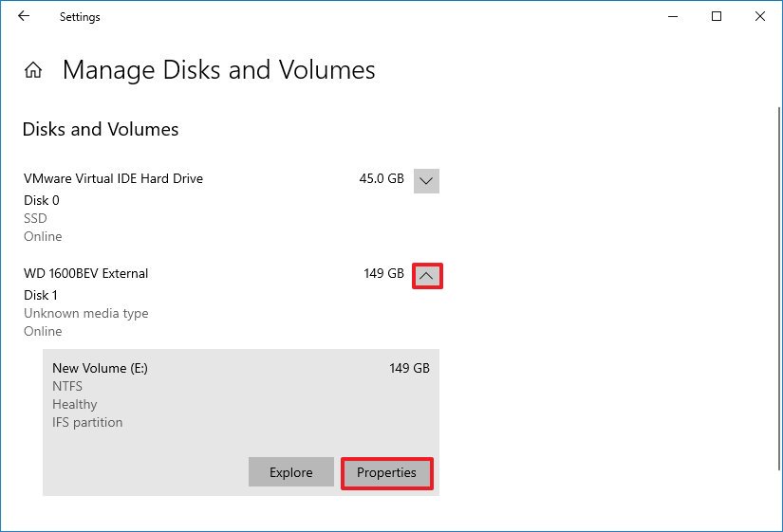The height and width of the screenshot is (532, 783).
Task: Select the VMware Virtual IDE Hard Drive name
Action: coord(113,178)
